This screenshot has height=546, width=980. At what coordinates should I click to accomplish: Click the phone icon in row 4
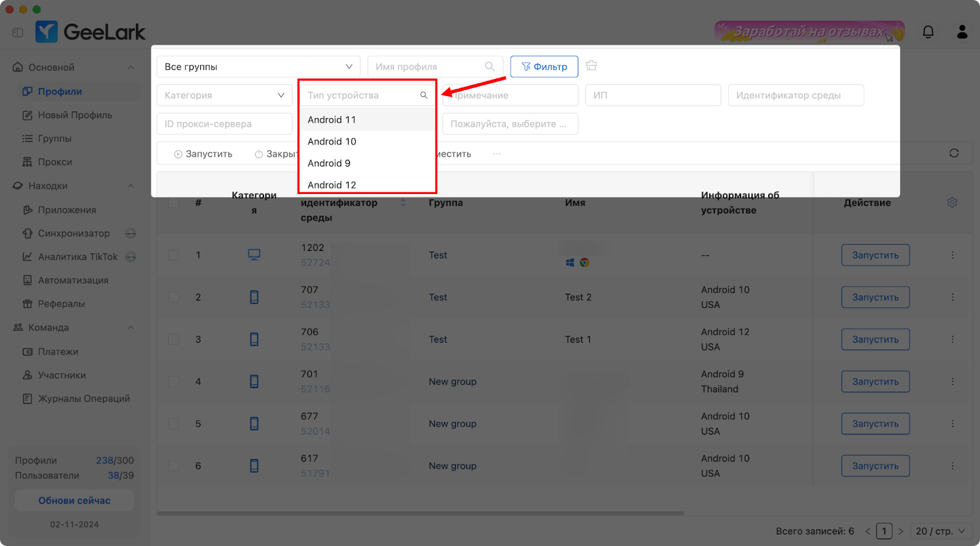(x=254, y=382)
